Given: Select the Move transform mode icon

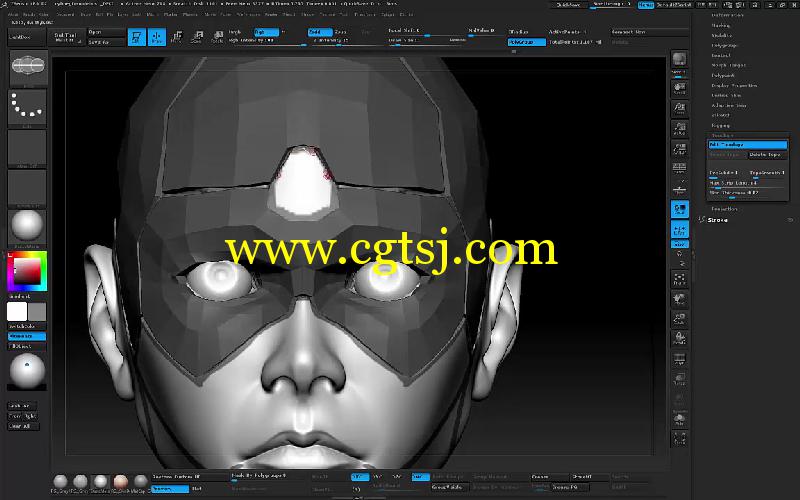Looking at the screenshot, I should pos(177,37).
